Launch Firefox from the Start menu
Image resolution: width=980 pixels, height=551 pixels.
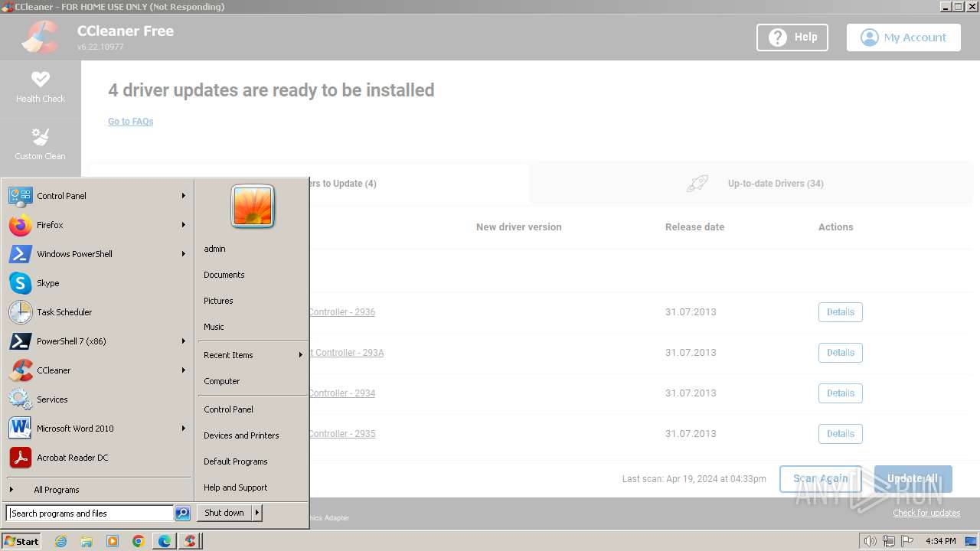point(98,225)
